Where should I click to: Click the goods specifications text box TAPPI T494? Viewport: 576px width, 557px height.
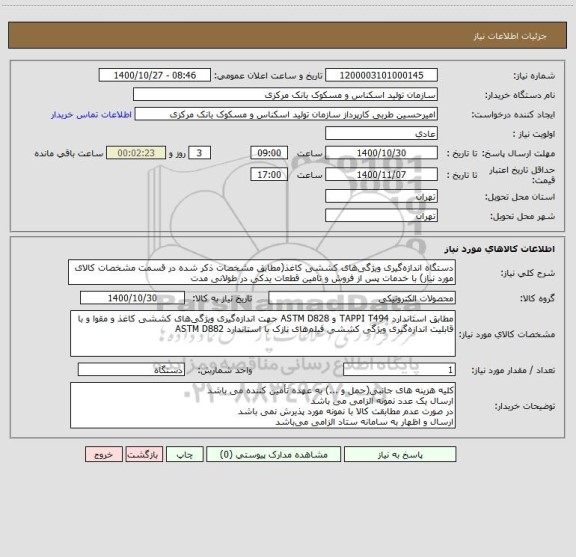pyautogui.click(x=263, y=334)
